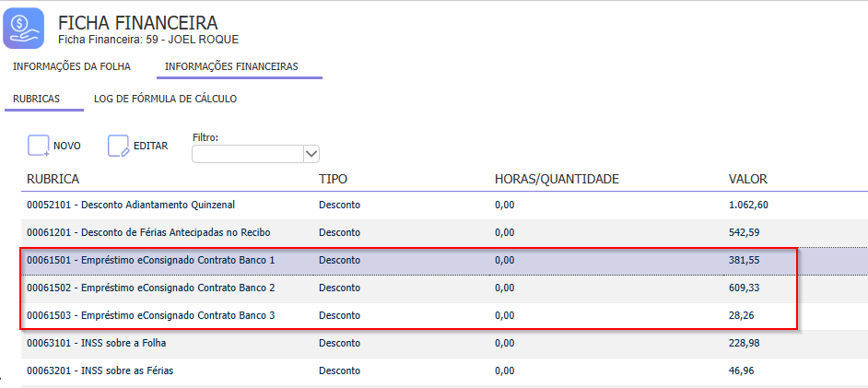Open the Log de Fórmula de Cálculo tab
Viewport: 868px width, 388px height.
point(166,100)
